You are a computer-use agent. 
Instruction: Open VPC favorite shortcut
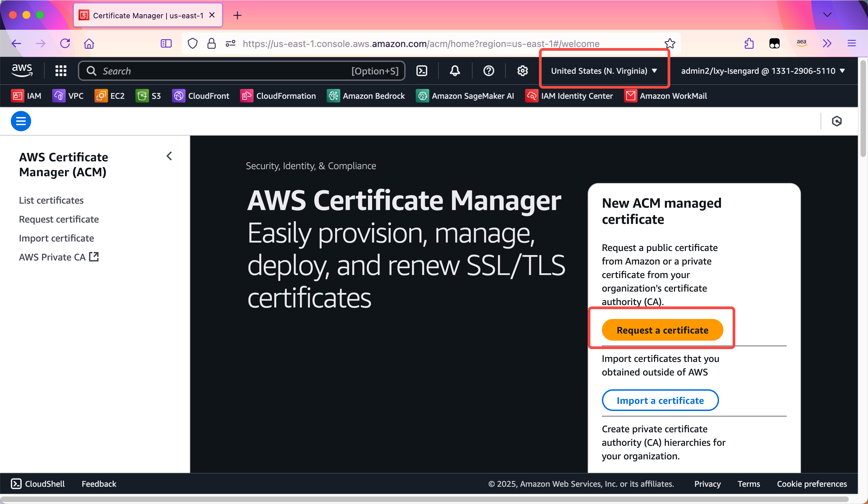point(68,96)
